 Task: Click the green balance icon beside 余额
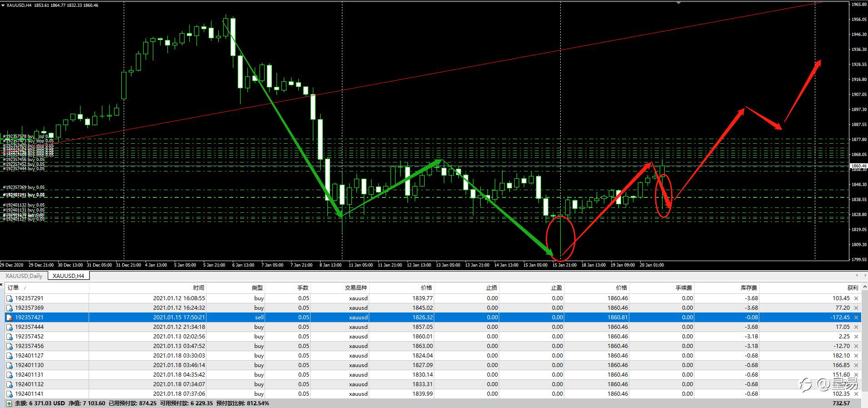9,403
